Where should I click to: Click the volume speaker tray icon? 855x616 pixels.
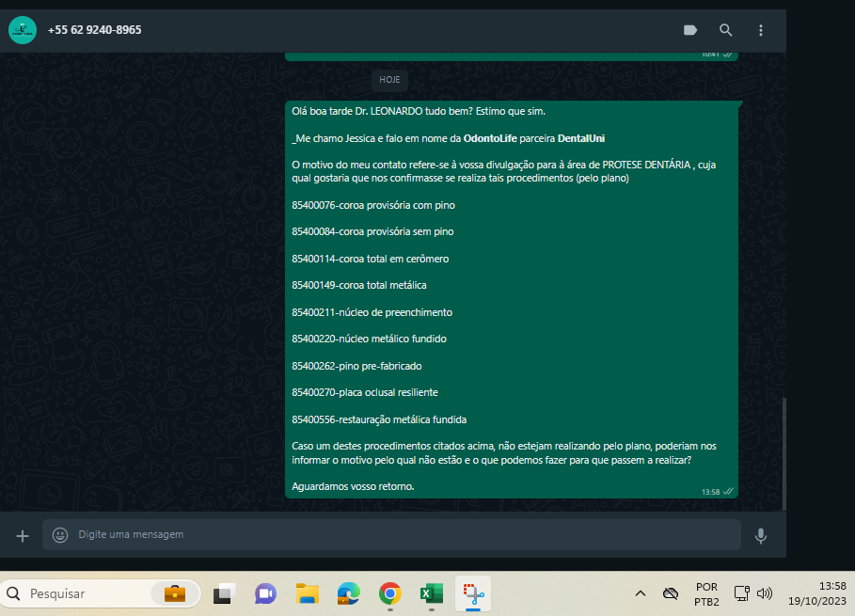(x=765, y=593)
